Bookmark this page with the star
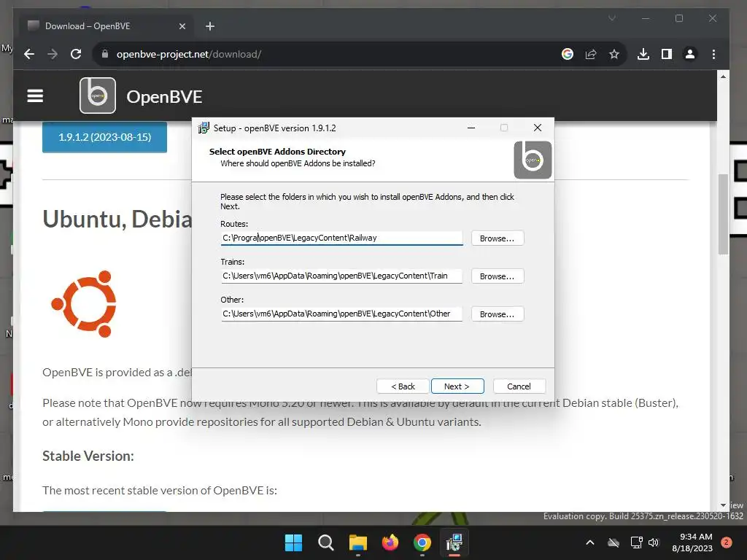 [614, 54]
